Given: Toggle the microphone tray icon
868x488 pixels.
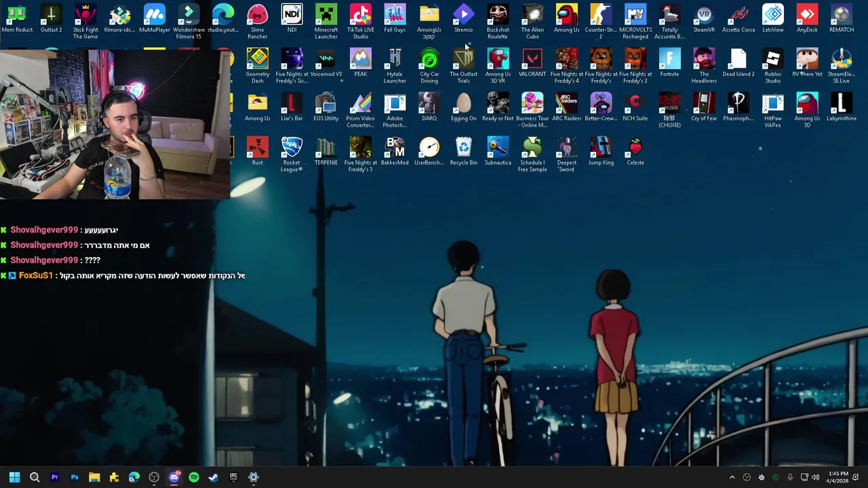Looking at the screenshot, I should [x=790, y=477].
